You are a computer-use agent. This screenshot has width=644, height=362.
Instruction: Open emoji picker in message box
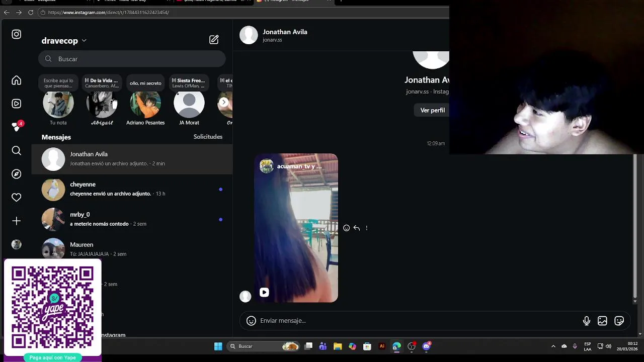[251, 321]
